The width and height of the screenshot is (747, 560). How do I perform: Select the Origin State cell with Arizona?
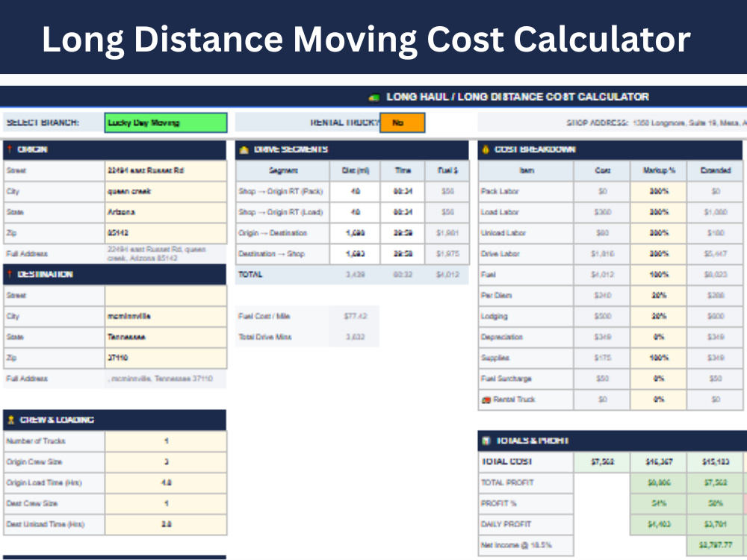click(166, 212)
